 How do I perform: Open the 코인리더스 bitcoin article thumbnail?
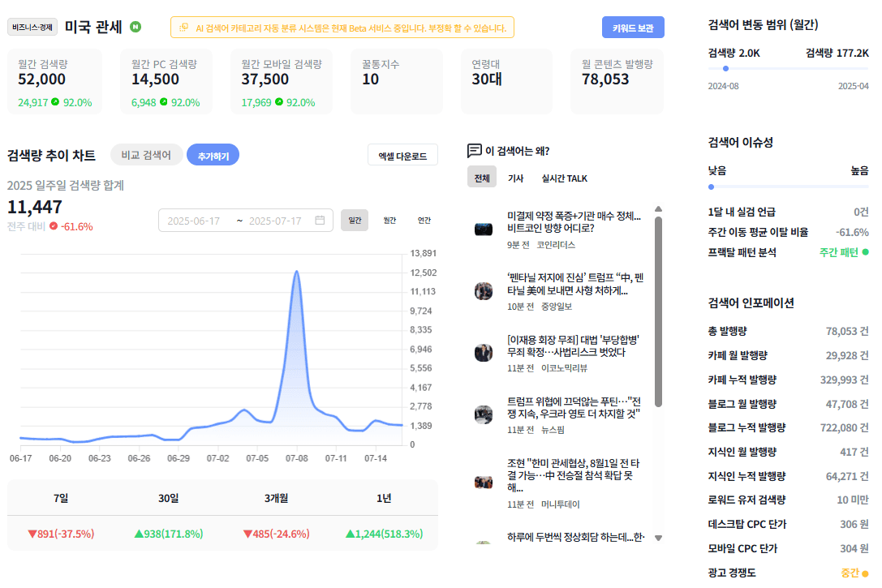tap(483, 230)
